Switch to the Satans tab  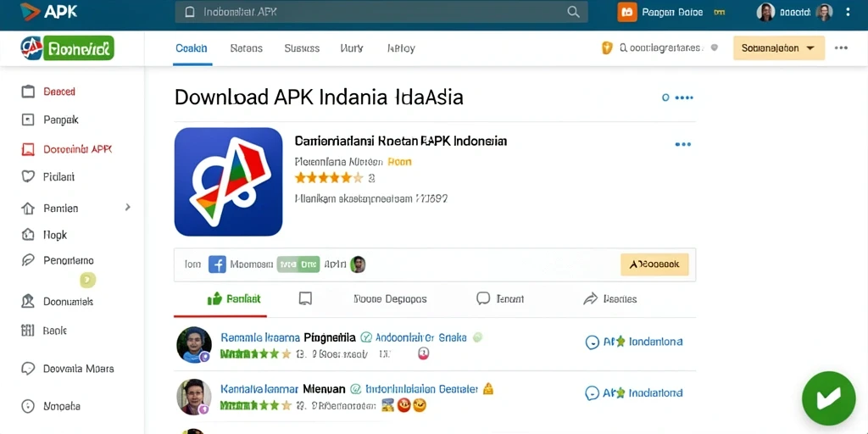point(247,48)
